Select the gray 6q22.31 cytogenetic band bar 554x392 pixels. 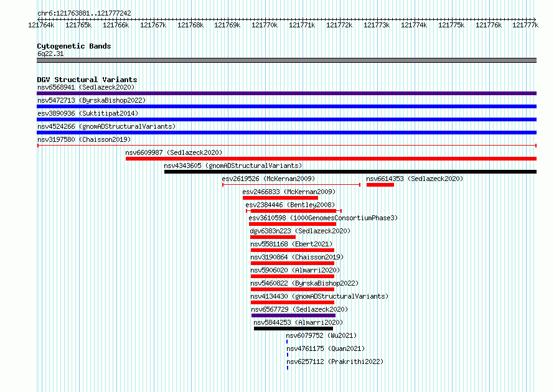coord(286,60)
